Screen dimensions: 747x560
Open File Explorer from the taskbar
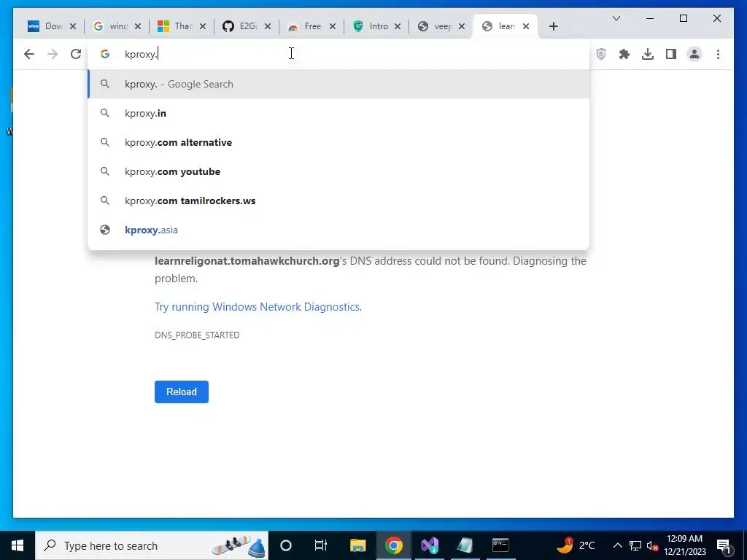pos(357,545)
